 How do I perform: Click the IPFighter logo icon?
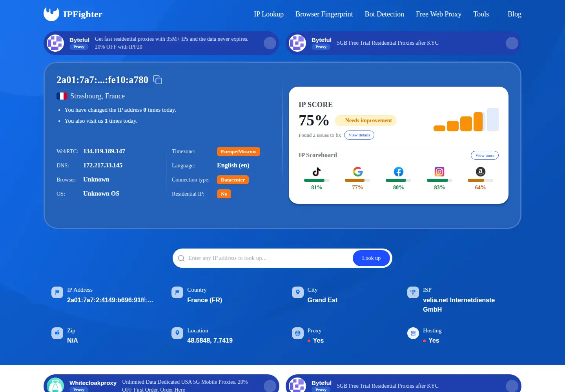[x=51, y=14]
